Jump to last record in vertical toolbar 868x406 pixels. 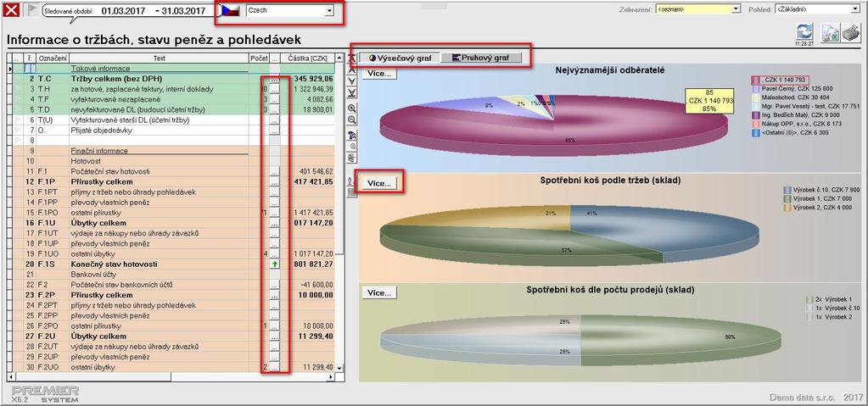click(351, 93)
